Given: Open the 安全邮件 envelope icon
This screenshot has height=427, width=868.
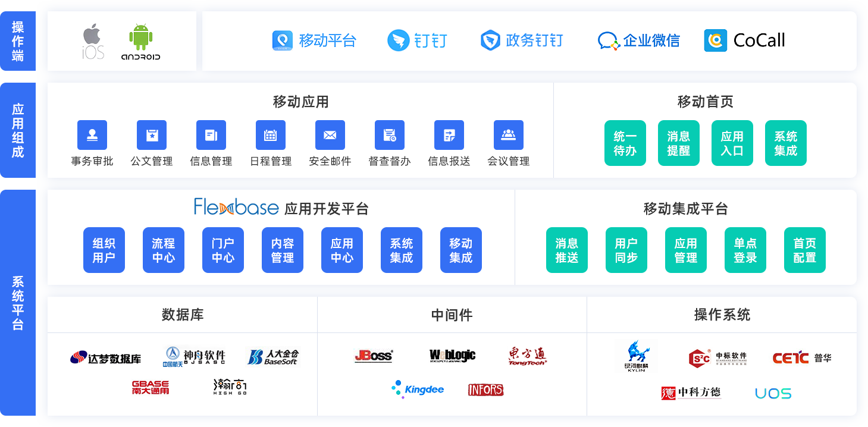Looking at the screenshot, I should click(x=330, y=135).
